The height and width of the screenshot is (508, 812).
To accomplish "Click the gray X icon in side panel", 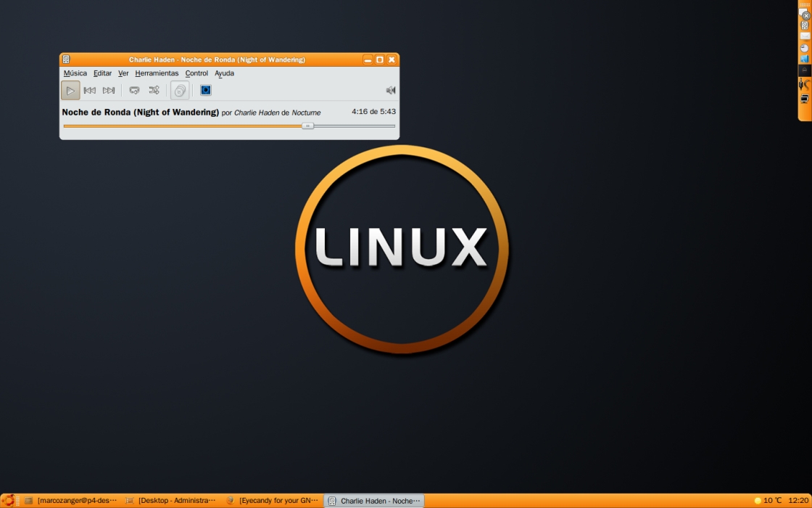I will click(x=805, y=16).
